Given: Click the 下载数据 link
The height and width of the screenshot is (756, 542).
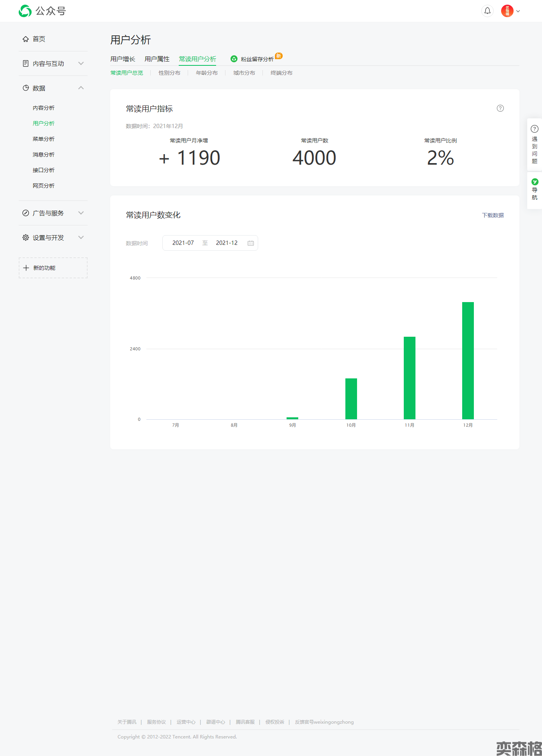Looking at the screenshot, I should [493, 215].
